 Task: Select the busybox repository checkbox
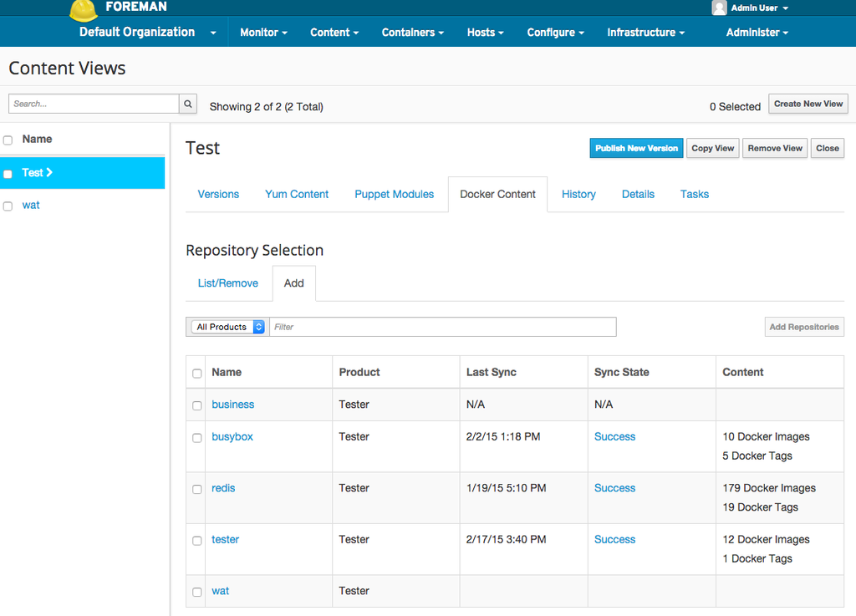tap(197, 438)
